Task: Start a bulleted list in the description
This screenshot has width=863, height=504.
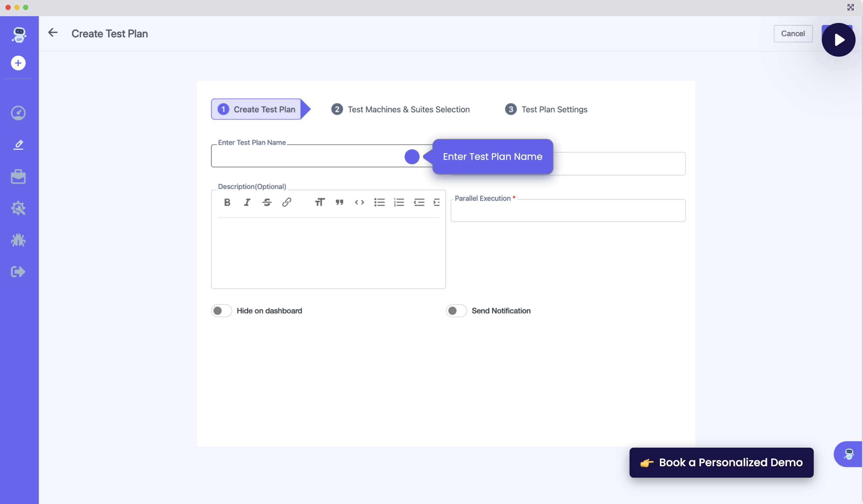Action: [379, 202]
